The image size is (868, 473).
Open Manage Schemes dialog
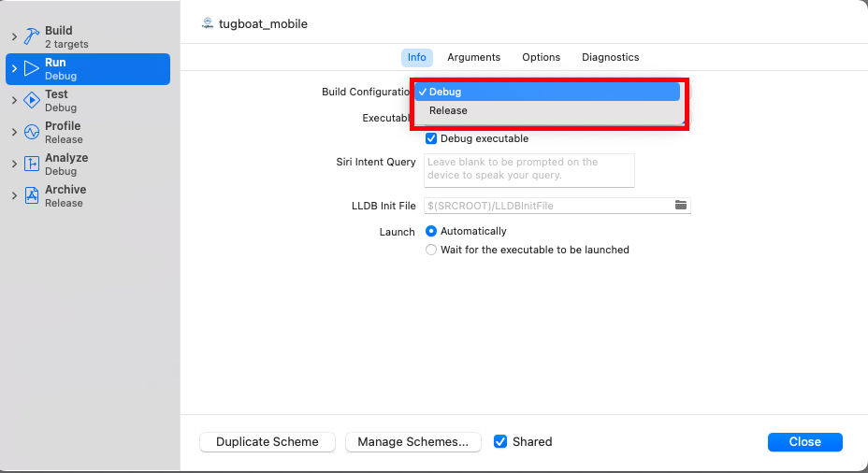[413, 441]
